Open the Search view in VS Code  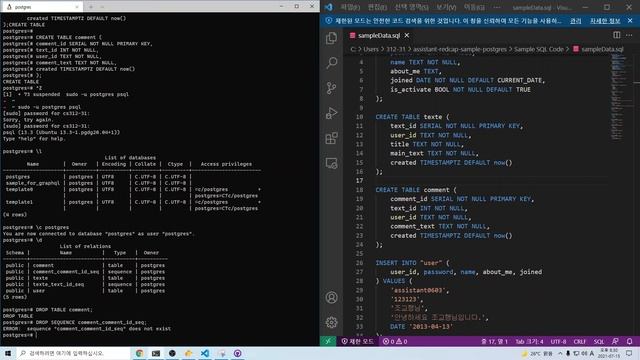pyautogui.click(x=331, y=63)
